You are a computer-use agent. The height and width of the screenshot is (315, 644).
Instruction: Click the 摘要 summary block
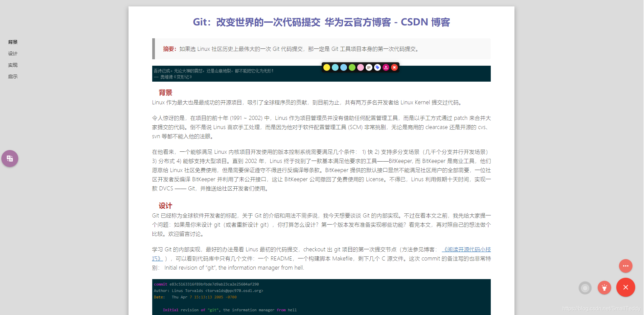tap(321, 49)
